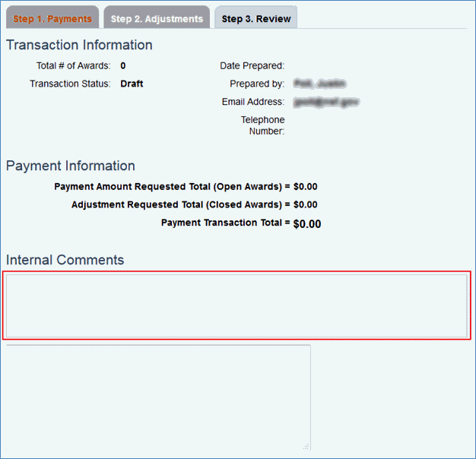The width and height of the screenshot is (476, 459).
Task: Open the Step 1. Payments tab
Action: (x=52, y=18)
